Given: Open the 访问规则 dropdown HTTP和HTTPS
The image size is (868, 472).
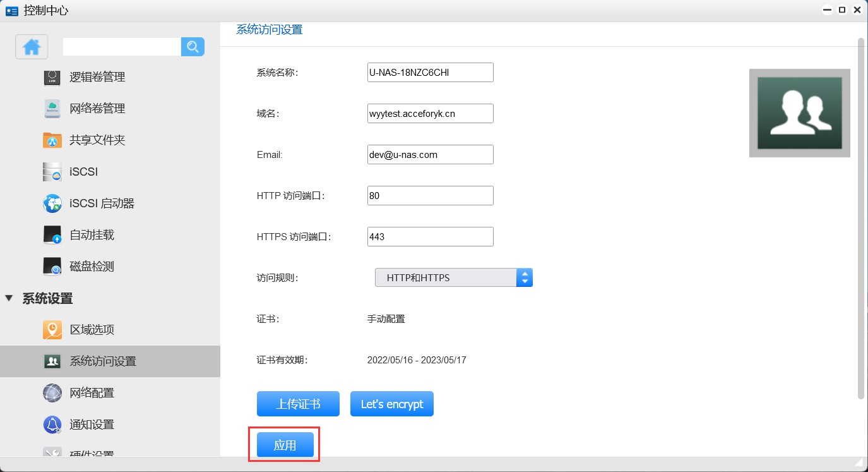Looking at the screenshot, I should (446, 277).
